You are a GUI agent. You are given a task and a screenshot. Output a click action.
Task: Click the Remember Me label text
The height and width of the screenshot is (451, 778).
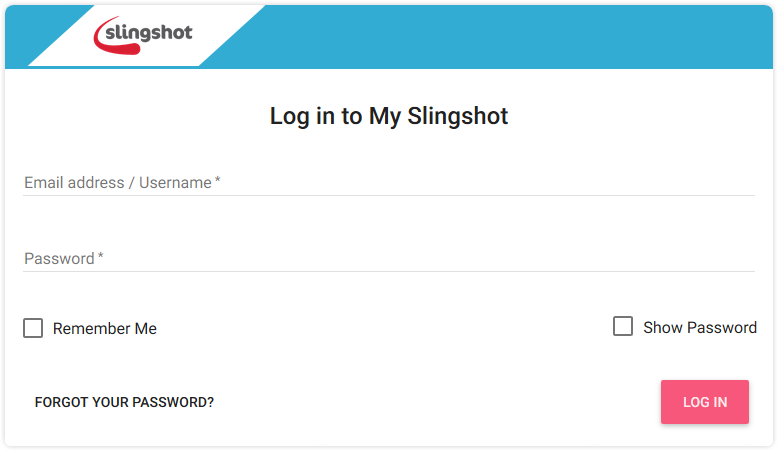(x=105, y=329)
